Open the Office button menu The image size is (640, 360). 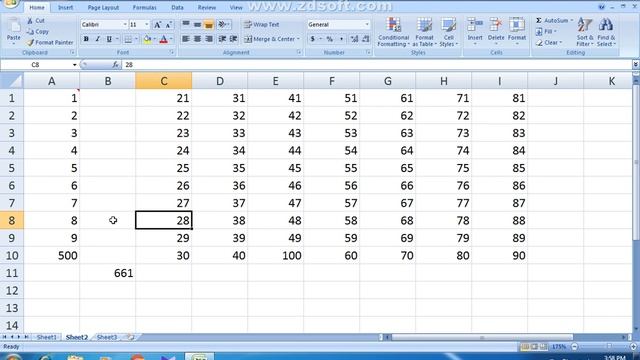coord(10,3)
